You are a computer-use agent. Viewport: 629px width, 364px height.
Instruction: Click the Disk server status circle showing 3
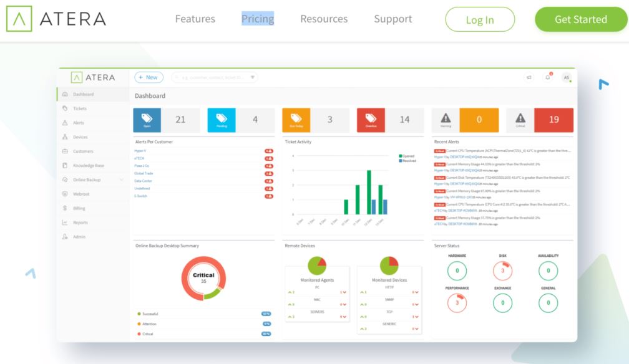point(503,271)
